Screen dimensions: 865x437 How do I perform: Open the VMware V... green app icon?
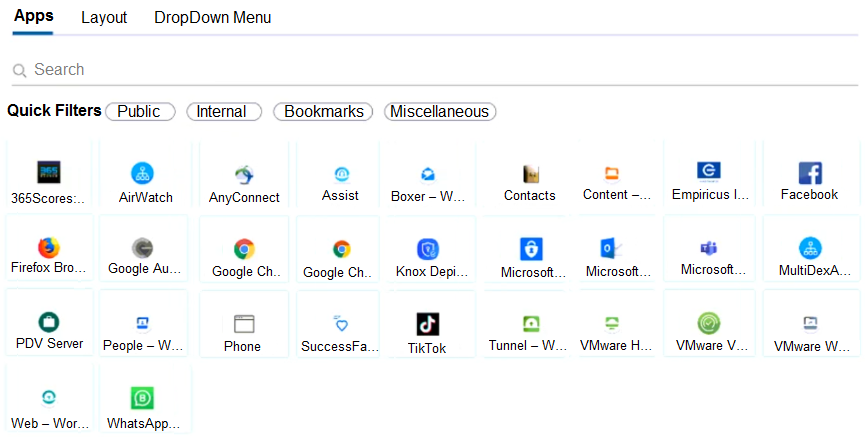709,323
